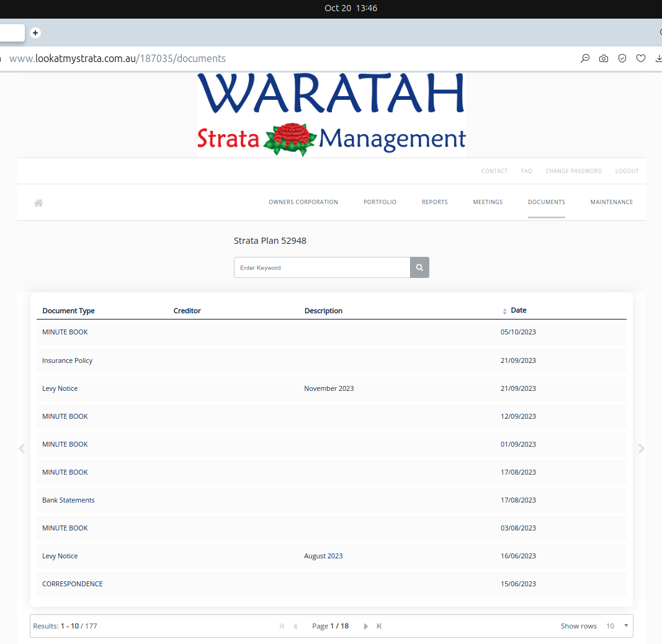Sort the table by Date column
Screen dimensions: 662x644
coord(518,310)
